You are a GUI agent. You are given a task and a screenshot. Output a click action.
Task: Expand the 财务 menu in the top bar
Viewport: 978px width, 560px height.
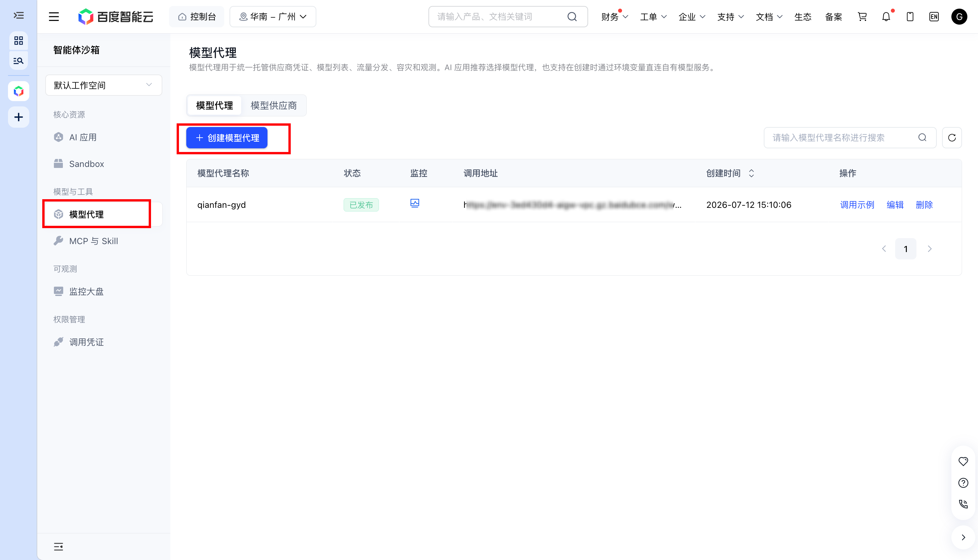point(614,17)
